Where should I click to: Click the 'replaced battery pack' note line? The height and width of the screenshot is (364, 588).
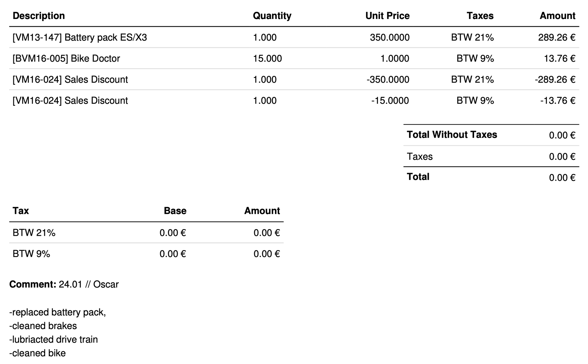coord(58,312)
